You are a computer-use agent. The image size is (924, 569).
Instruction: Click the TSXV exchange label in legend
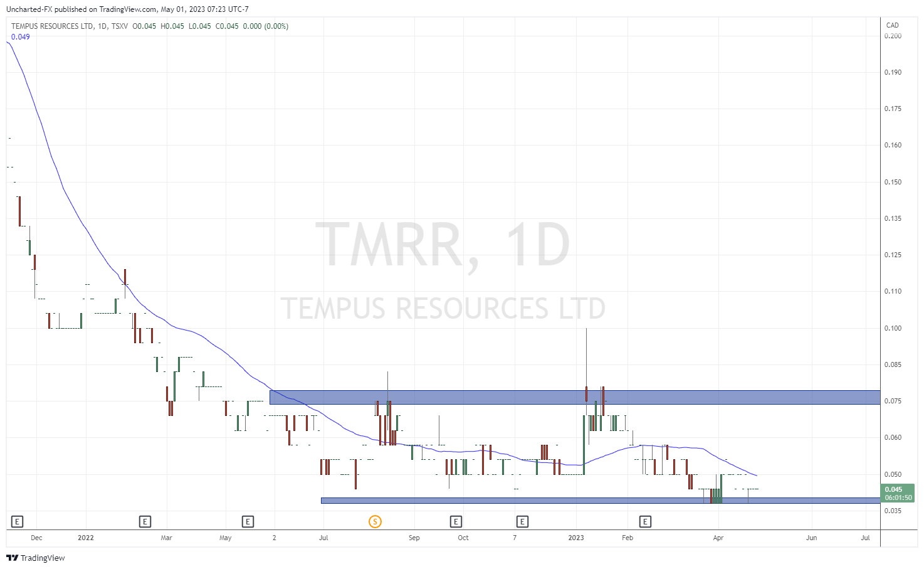click(120, 26)
